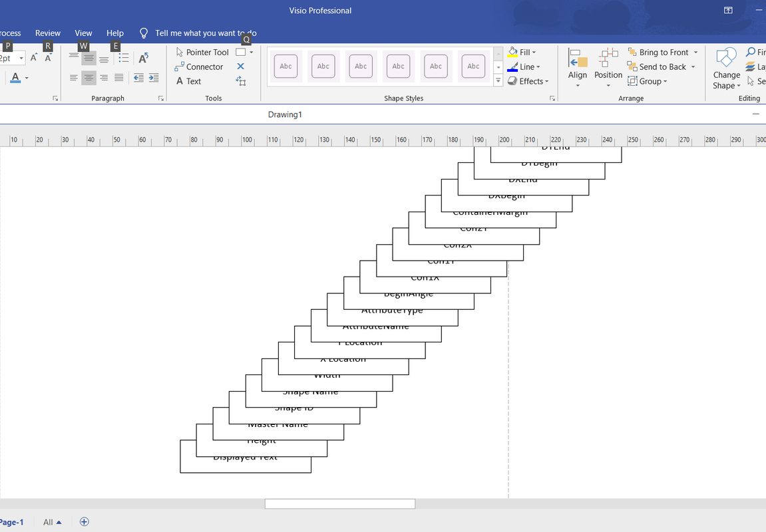Click the horizontal scrollbar thumb

click(x=340, y=503)
